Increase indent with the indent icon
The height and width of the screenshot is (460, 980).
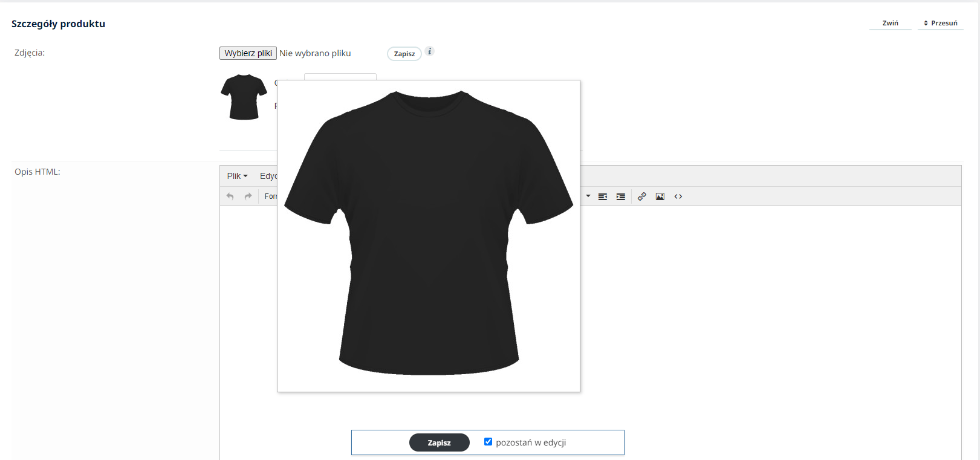[621, 196]
